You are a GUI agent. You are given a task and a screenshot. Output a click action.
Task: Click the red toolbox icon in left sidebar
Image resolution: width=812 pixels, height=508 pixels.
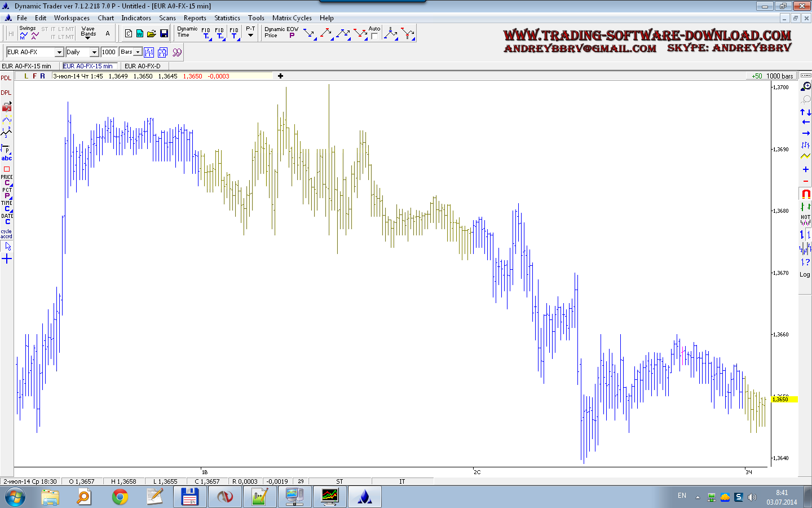coord(7,107)
